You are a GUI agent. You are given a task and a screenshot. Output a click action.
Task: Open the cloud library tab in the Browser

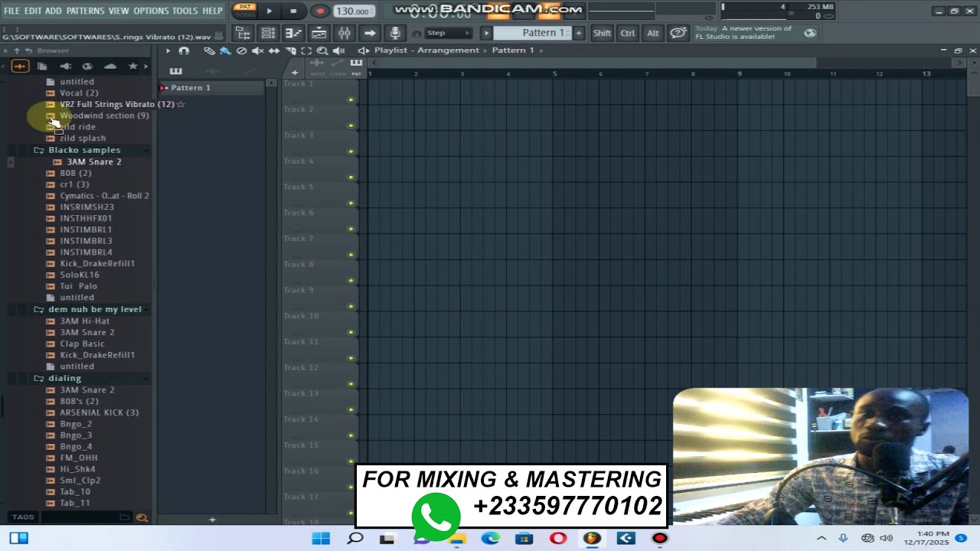pyautogui.click(x=110, y=67)
